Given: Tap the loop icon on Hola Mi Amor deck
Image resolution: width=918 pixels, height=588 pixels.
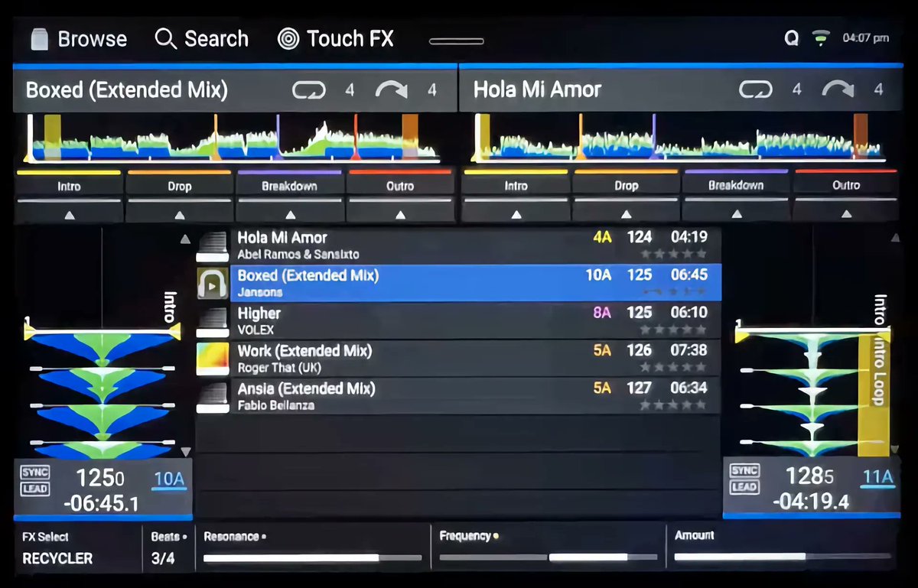Looking at the screenshot, I should (x=755, y=90).
